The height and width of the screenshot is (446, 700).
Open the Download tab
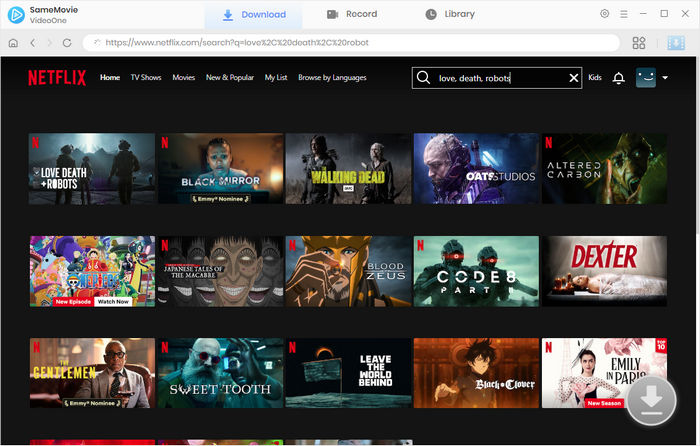254,15
